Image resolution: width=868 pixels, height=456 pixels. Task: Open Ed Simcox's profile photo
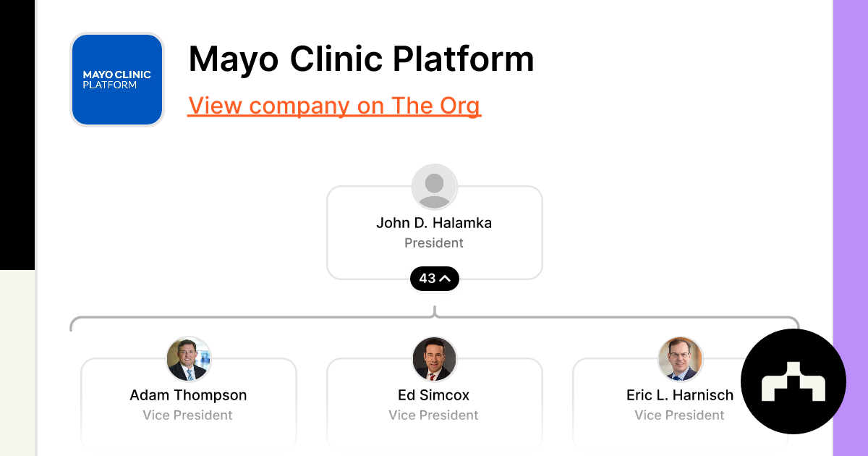[x=434, y=359]
